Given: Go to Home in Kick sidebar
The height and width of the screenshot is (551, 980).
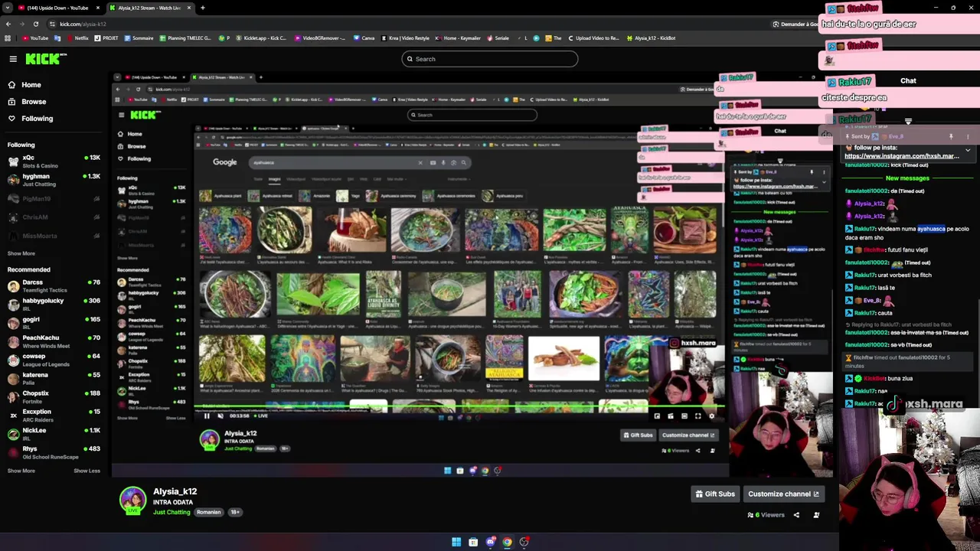Looking at the screenshot, I should [x=31, y=85].
